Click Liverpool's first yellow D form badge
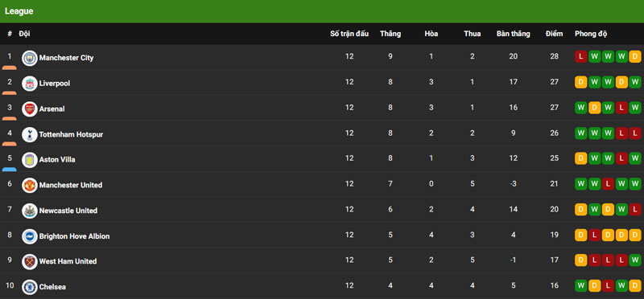Screen dimensions: 644x299 point(580,82)
